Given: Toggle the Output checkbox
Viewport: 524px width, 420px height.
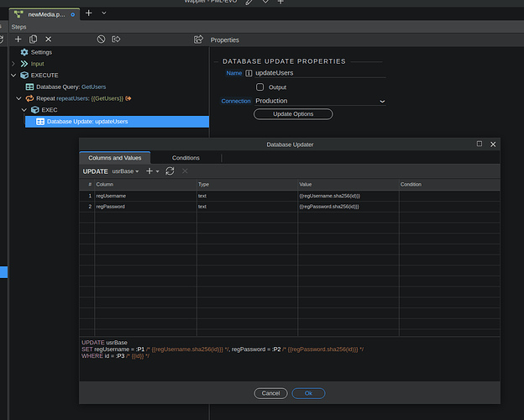Looking at the screenshot, I should pyautogui.click(x=259, y=87).
